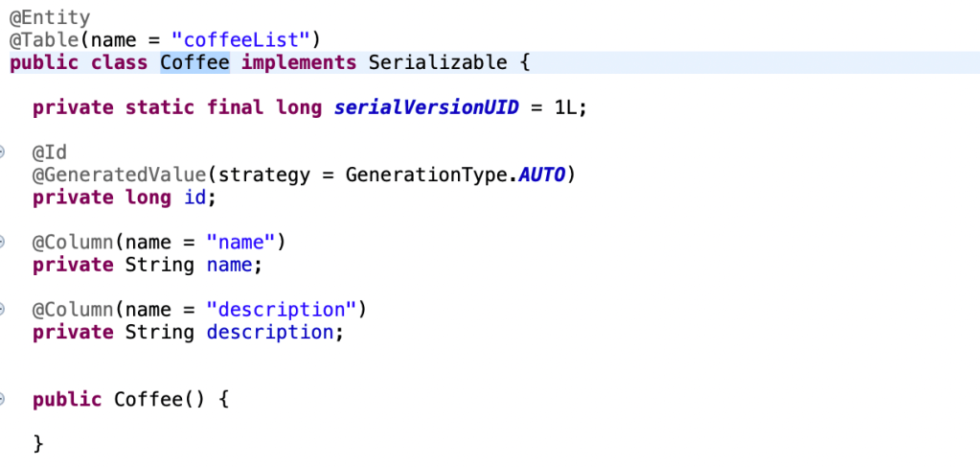Collapse the fold marker beside @Id annotation

click(3, 152)
